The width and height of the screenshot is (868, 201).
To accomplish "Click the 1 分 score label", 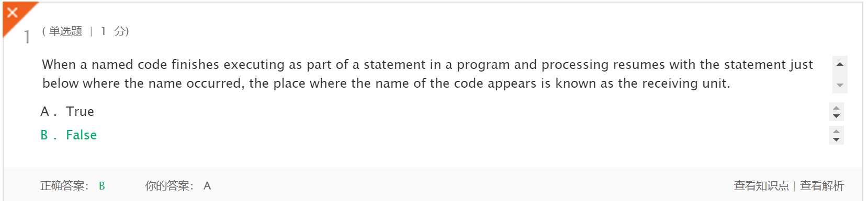I will 114,31.
